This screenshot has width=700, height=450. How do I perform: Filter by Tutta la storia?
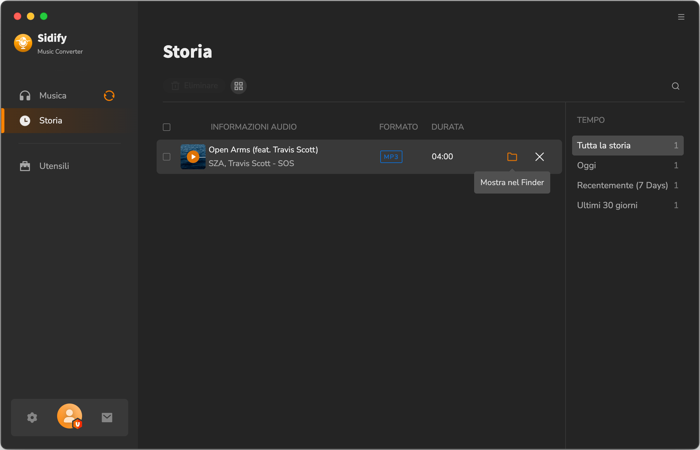coord(627,146)
